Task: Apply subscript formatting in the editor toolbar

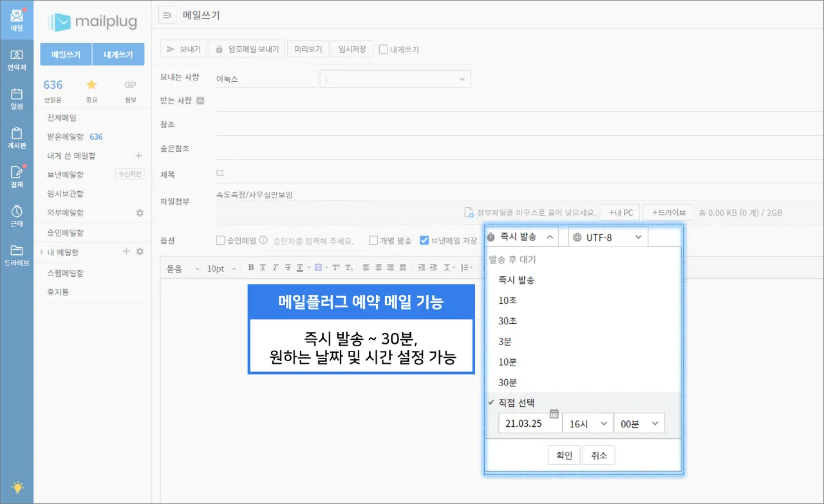Action: coord(348,268)
